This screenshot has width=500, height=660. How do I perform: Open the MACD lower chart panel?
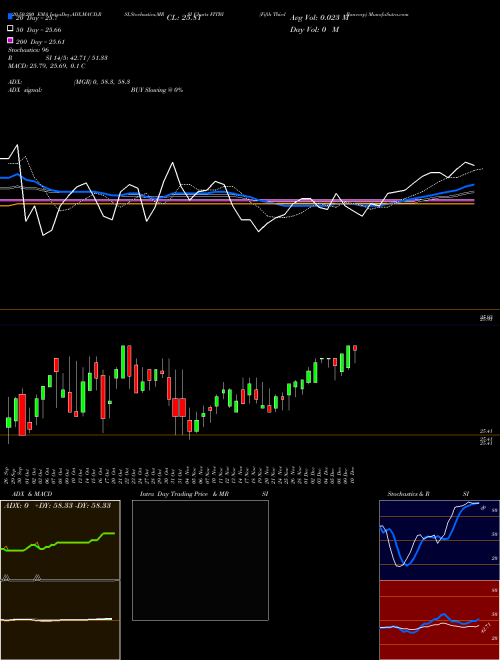pyautogui.click(x=60, y=620)
